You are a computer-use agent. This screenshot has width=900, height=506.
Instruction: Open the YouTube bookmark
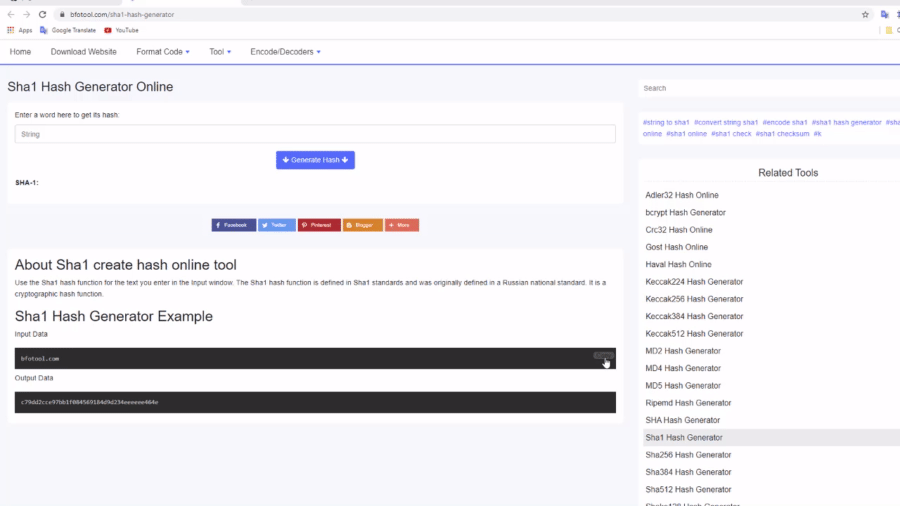tap(121, 30)
